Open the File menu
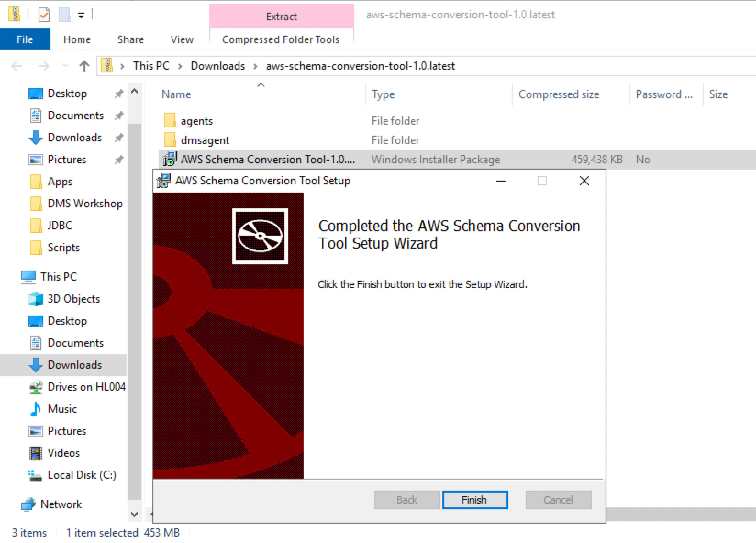This screenshot has width=756, height=543. (25, 39)
